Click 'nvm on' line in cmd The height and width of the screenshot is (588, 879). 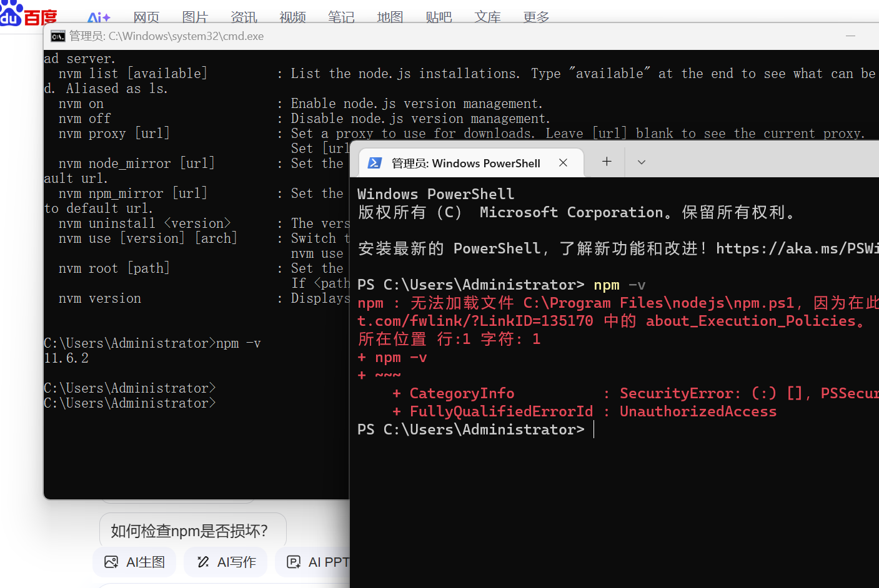click(x=81, y=104)
